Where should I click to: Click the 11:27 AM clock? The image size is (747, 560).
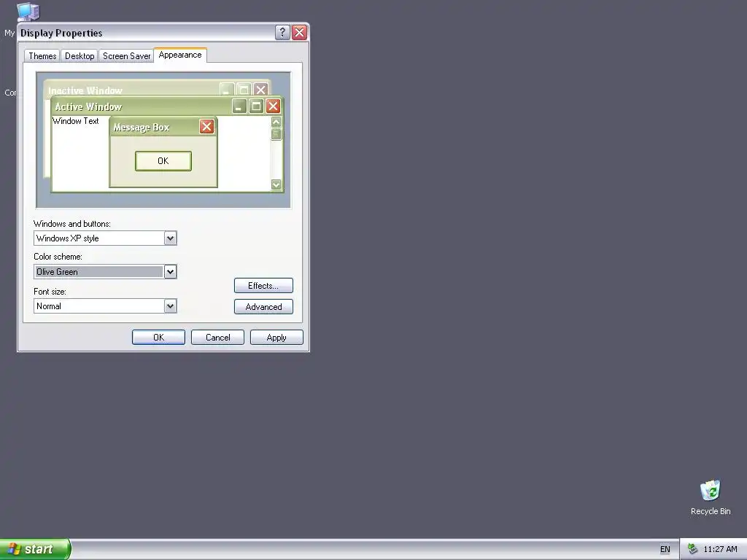click(x=720, y=549)
